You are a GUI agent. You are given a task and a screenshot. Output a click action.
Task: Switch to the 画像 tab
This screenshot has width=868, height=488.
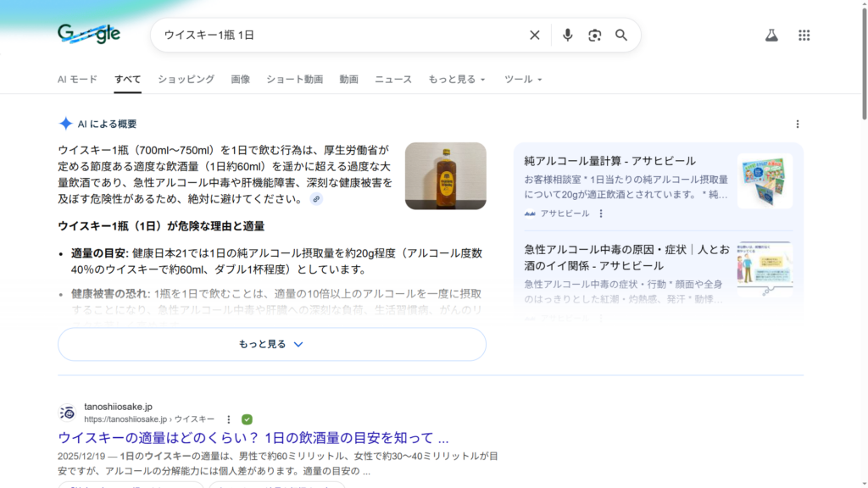pyautogui.click(x=240, y=79)
